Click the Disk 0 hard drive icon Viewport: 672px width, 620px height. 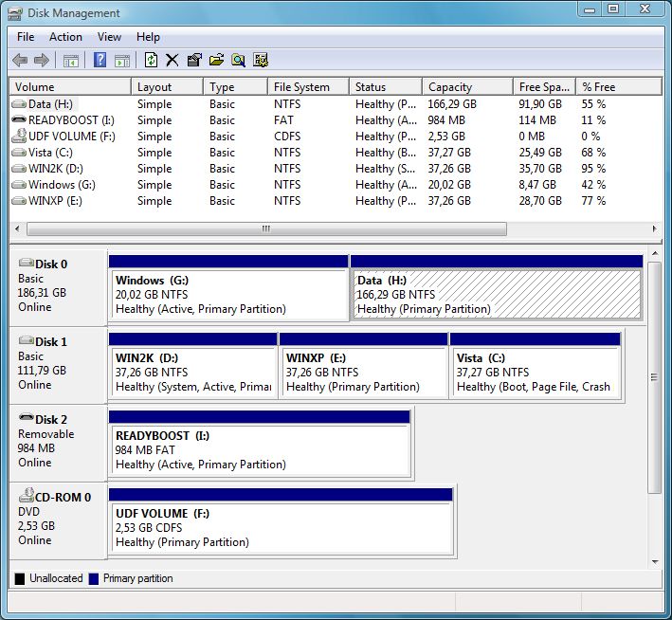pyautogui.click(x=27, y=262)
